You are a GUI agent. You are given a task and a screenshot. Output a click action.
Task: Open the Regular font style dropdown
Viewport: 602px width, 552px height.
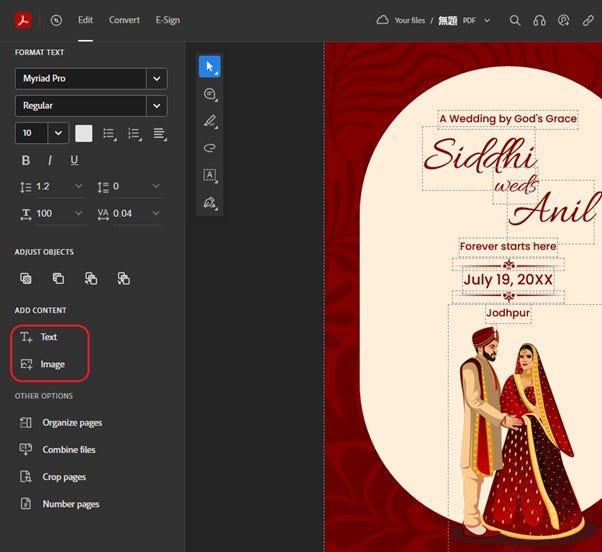(x=156, y=105)
